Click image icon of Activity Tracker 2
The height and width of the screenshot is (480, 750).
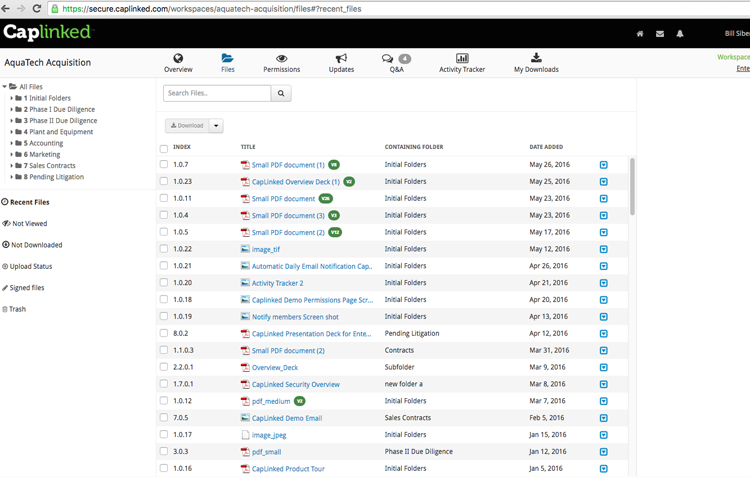tap(245, 283)
